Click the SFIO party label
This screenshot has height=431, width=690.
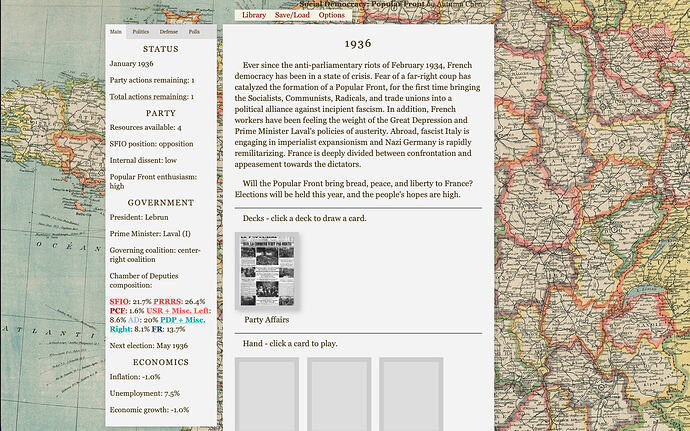point(119,301)
